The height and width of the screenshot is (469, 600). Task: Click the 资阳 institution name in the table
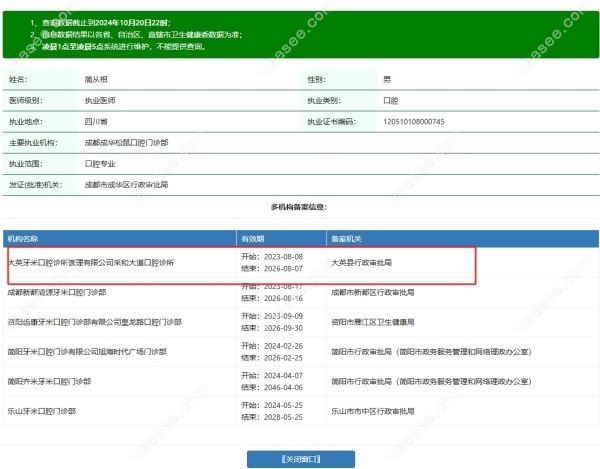[94, 322]
